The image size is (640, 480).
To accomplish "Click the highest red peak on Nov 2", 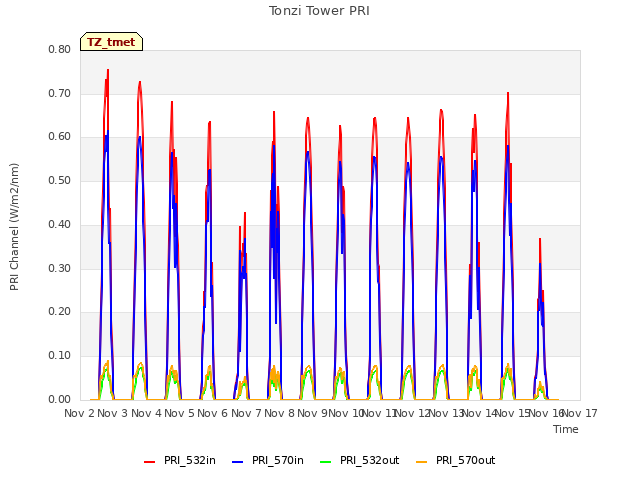I will click(x=108, y=70).
